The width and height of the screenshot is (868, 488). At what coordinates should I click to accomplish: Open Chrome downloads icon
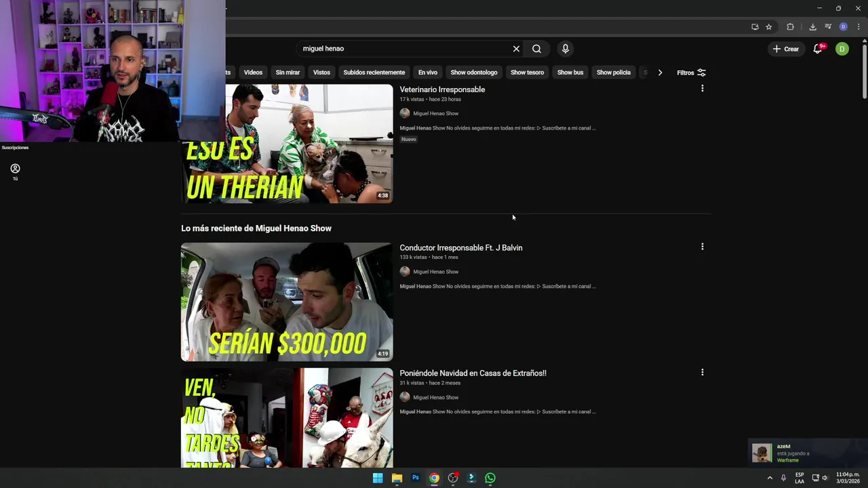[x=812, y=27]
